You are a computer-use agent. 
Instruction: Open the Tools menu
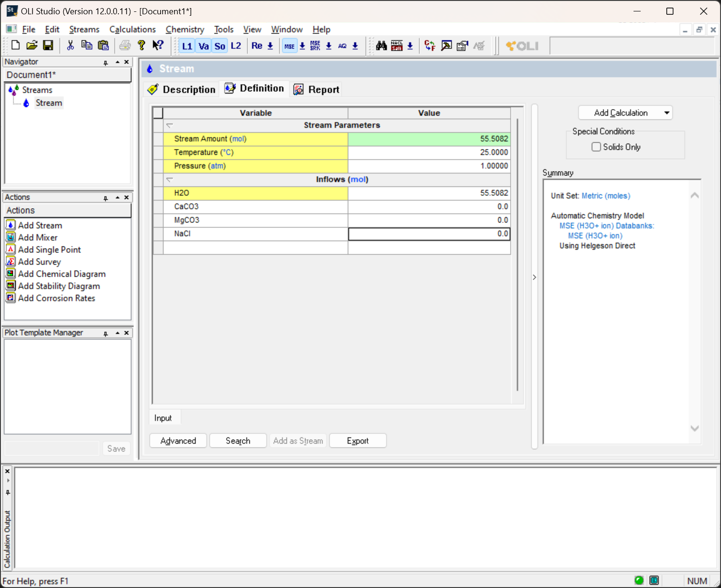point(224,29)
